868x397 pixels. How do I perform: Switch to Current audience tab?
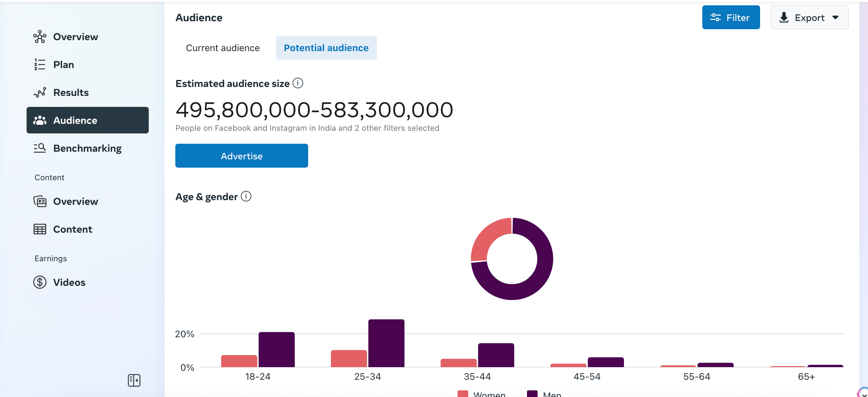[x=223, y=48]
